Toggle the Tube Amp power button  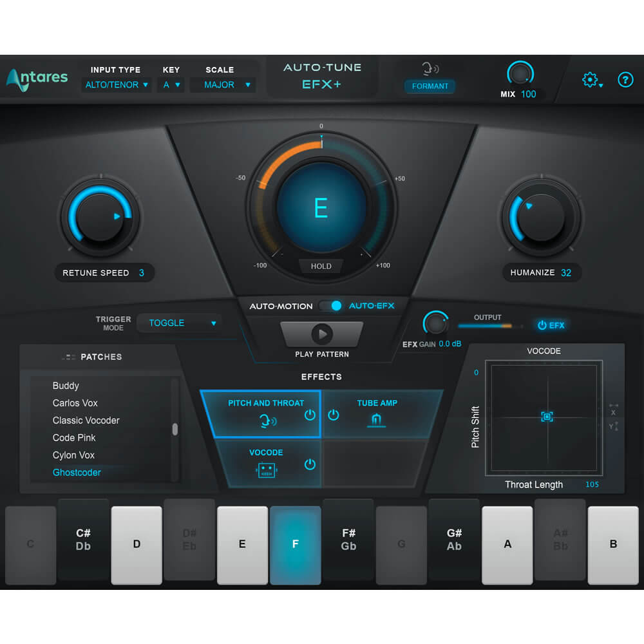click(x=334, y=415)
